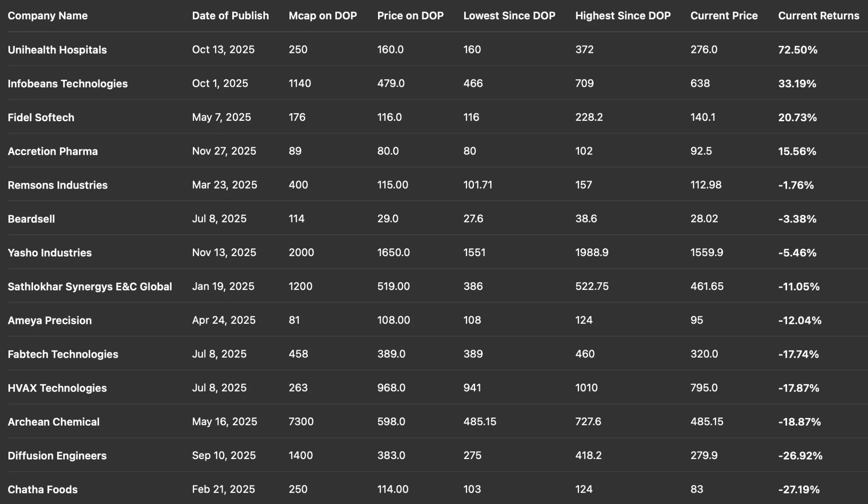Click the 72.50% returns cell
Image resolution: width=868 pixels, height=504 pixels.
click(797, 50)
